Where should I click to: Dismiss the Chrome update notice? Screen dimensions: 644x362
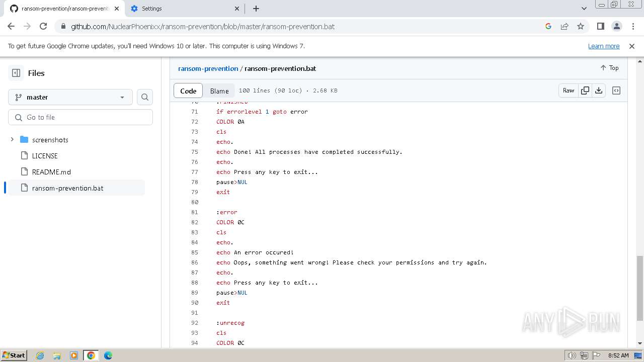coord(632,46)
